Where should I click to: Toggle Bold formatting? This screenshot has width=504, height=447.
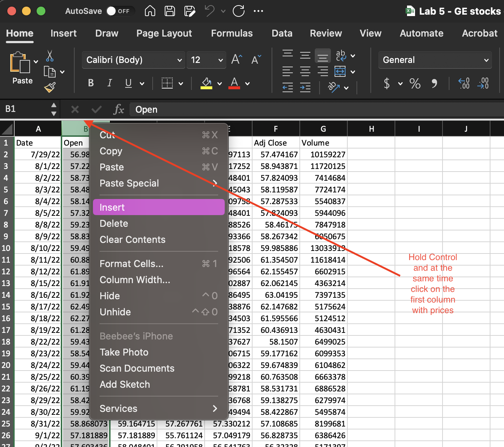[x=91, y=83]
